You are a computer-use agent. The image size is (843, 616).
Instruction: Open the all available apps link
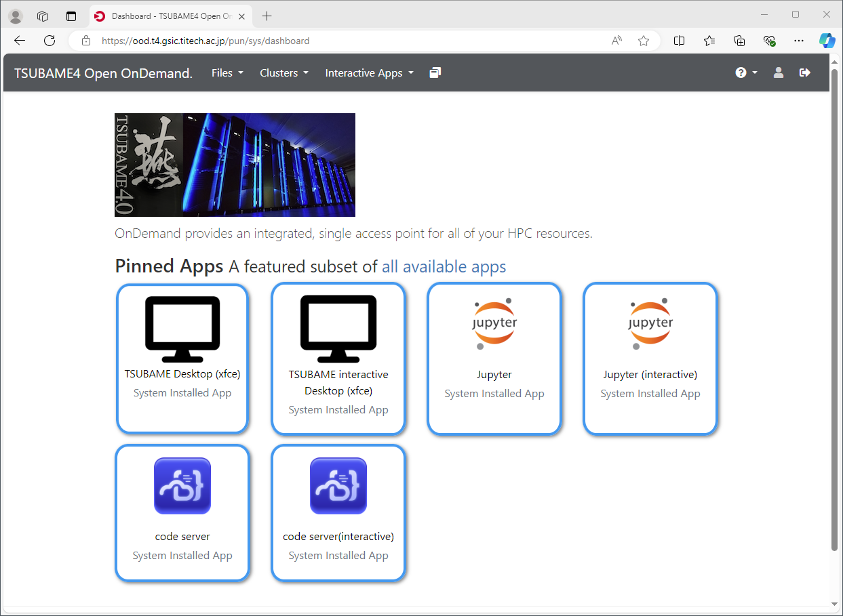pyautogui.click(x=444, y=266)
